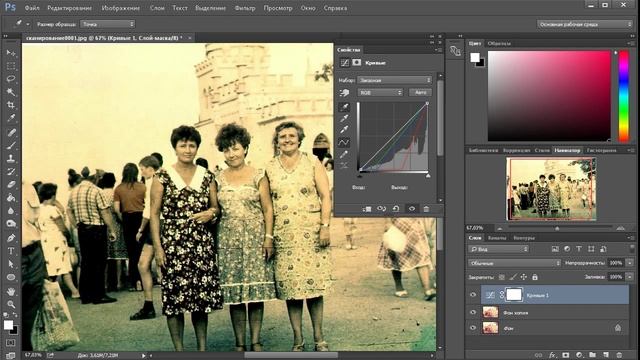Switch to the Контуры paths tab
Screen dimensions: 640x360
524,238
